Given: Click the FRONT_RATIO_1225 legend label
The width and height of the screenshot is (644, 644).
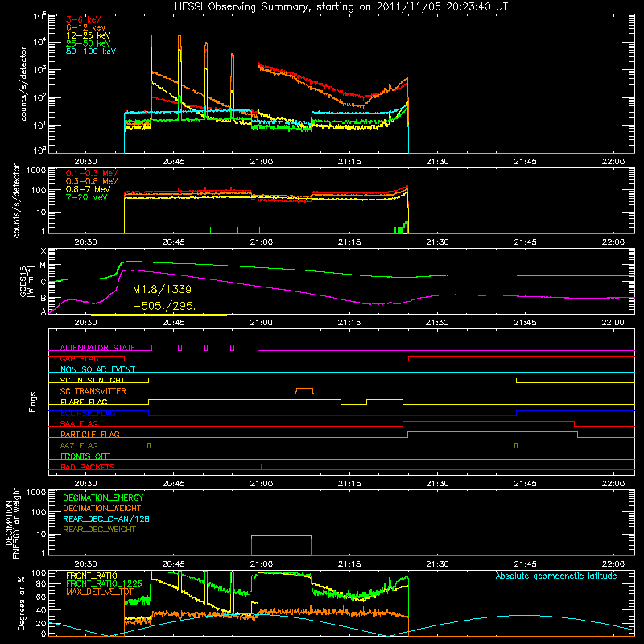Looking at the screenshot, I should (104, 584).
